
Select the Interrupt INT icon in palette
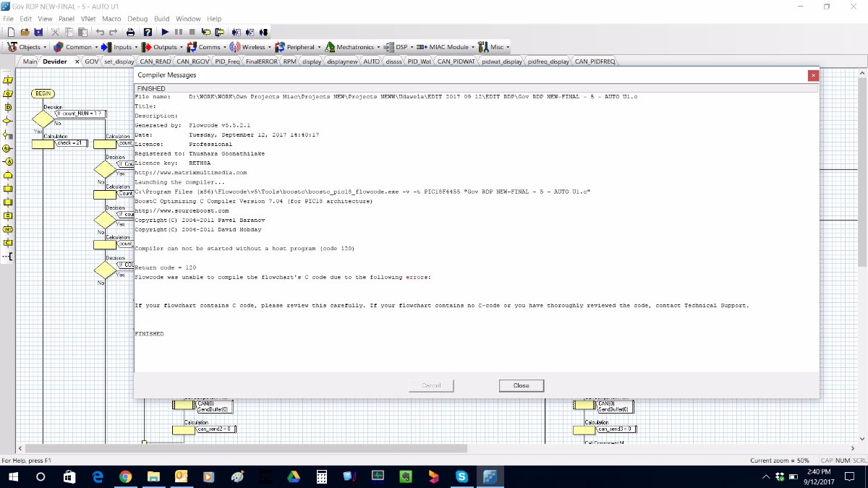pyautogui.click(x=8, y=229)
